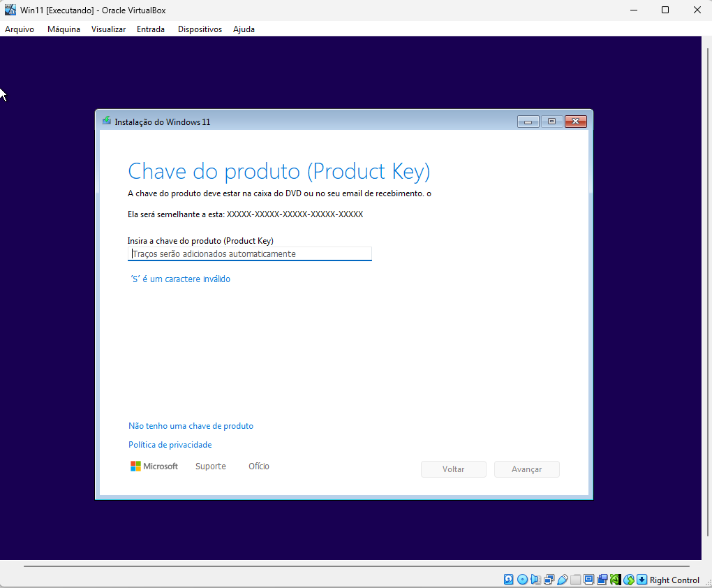Click the Suporte link
The height and width of the screenshot is (588, 712).
211,466
